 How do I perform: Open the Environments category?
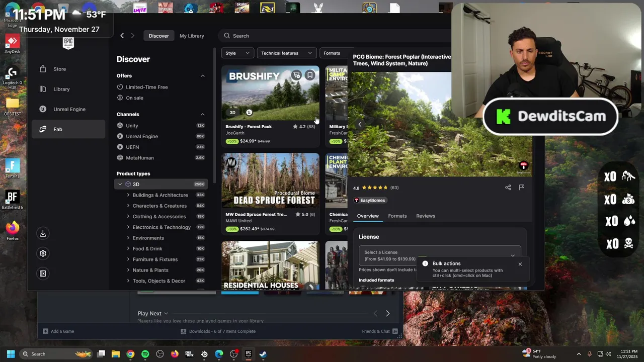tap(148, 238)
